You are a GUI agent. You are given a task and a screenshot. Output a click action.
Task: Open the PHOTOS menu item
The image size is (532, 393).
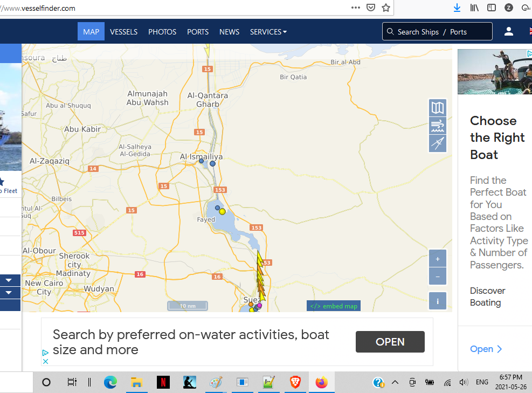[162, 32]
